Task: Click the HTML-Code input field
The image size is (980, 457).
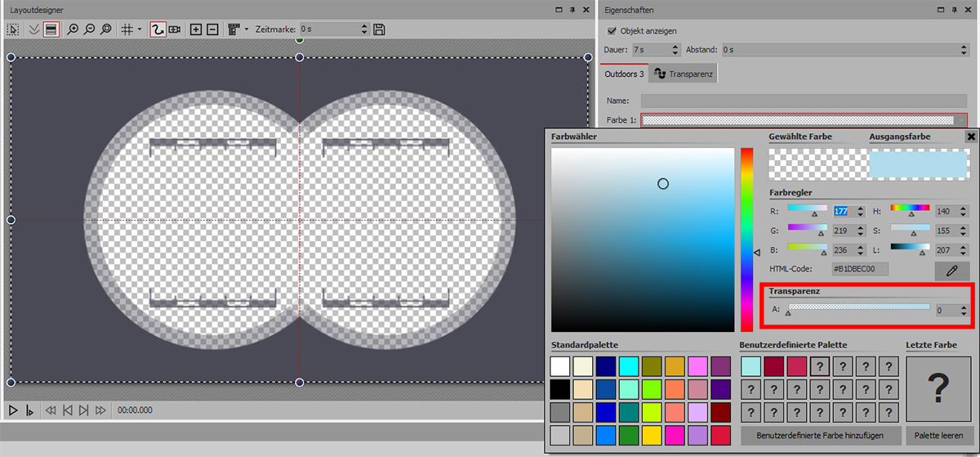Action: tap(859, 269)
